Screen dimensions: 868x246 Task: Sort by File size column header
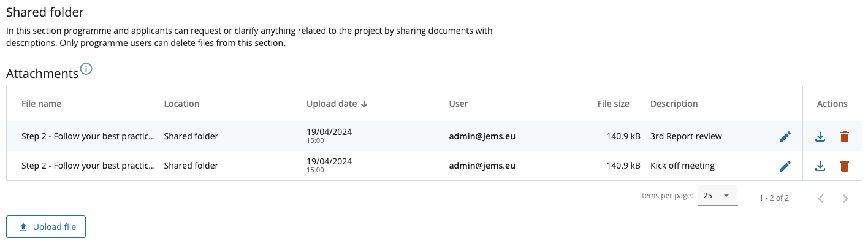coord(613,104)
